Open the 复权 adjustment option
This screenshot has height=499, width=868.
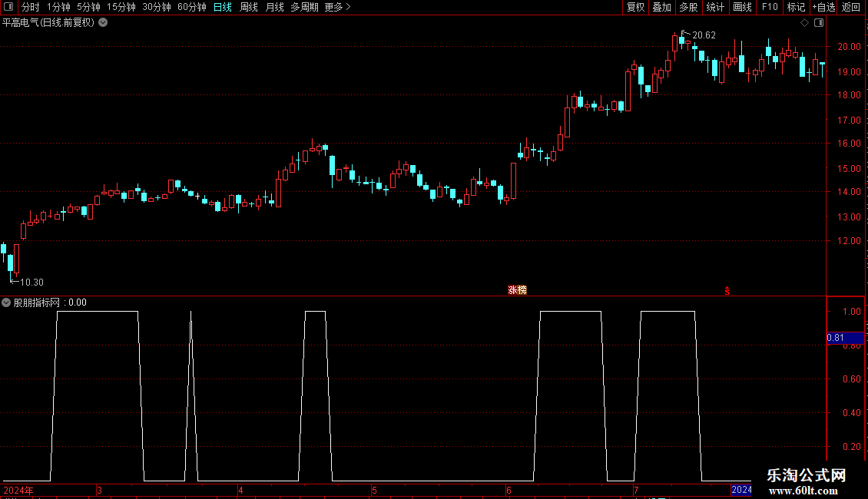[x=635, y=7]
